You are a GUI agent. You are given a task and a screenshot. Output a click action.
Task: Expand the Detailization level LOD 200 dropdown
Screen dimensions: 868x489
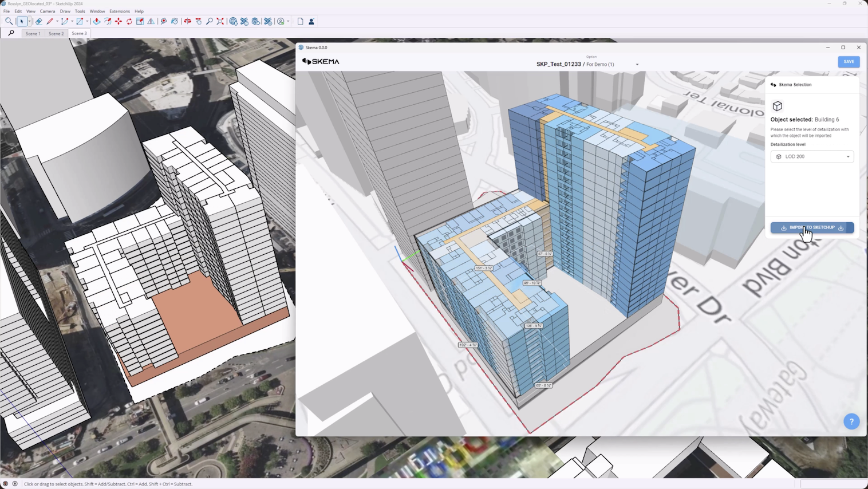(x=812, y=156)
